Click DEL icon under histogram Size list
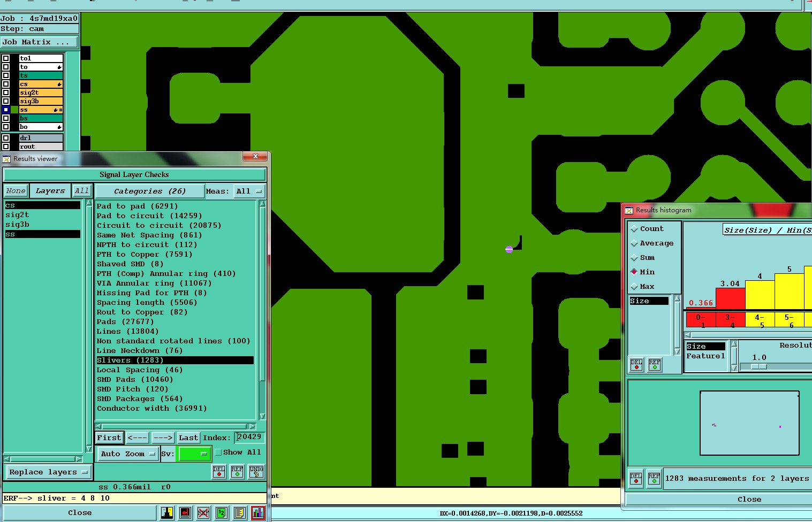812x522 pixels. click(636, 365)
